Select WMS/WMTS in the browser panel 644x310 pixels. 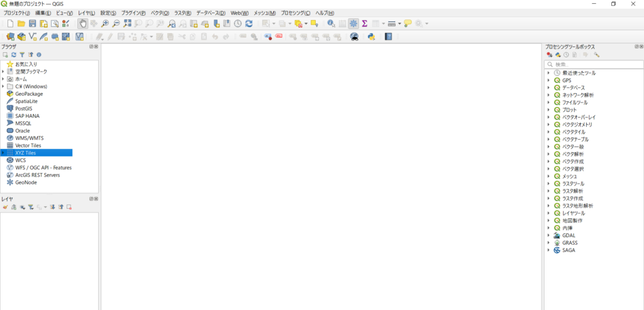tap(29, 138)
